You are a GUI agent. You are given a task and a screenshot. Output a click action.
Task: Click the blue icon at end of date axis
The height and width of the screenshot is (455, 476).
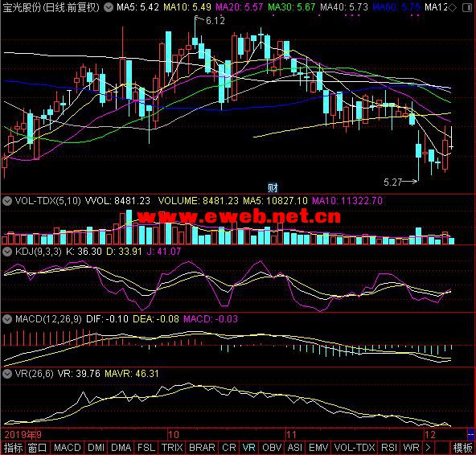point(471,433)
